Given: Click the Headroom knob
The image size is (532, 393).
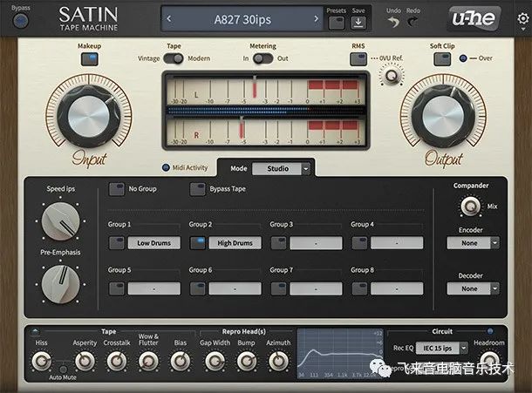Looking at the screenshot, I should coord(489,361).
